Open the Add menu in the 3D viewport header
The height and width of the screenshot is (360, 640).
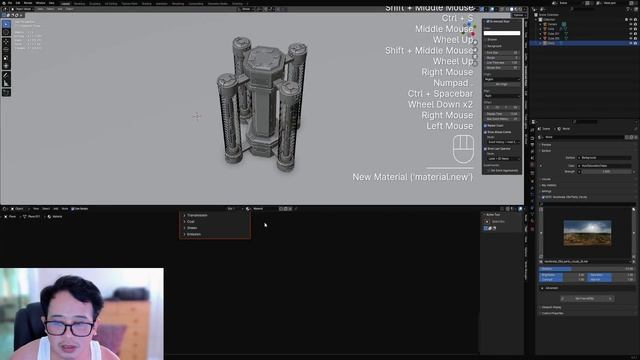pos(60,9)
